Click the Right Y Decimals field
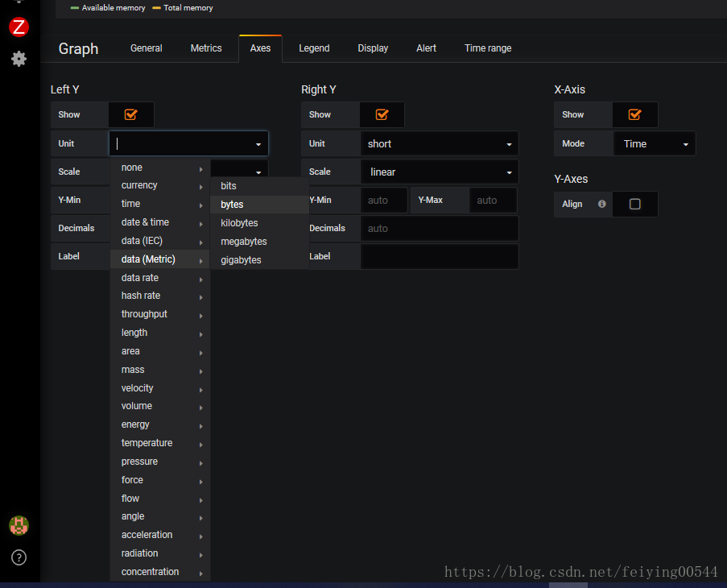 [x=439, y=229]
